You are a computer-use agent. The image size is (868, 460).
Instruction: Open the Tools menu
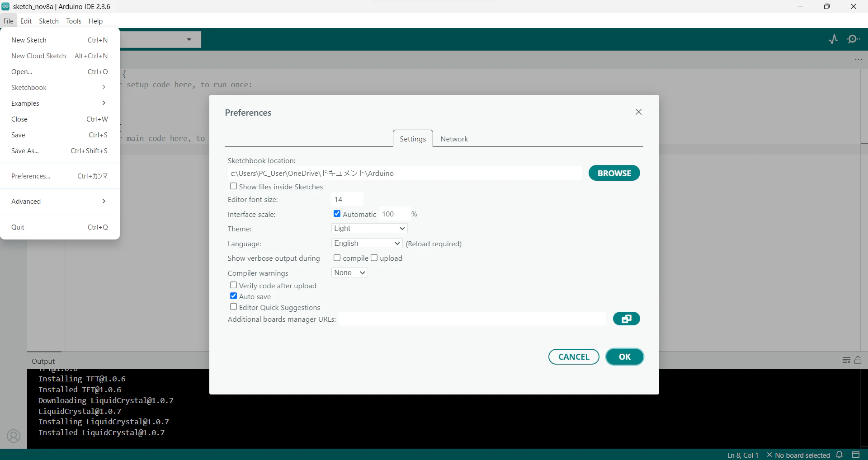[74, 21]
